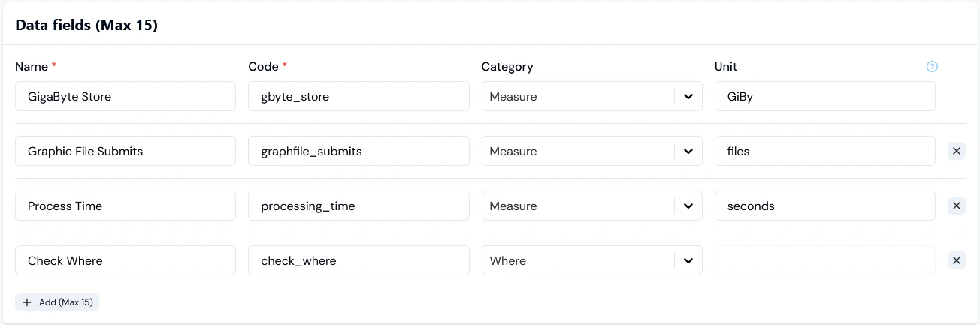Click the Add (Max 15) button
The image size is (980, 325).
point(57,302)
